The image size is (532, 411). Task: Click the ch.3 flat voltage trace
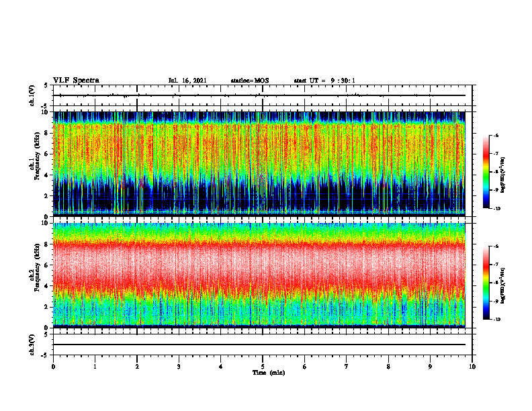(x=259, y=345)
